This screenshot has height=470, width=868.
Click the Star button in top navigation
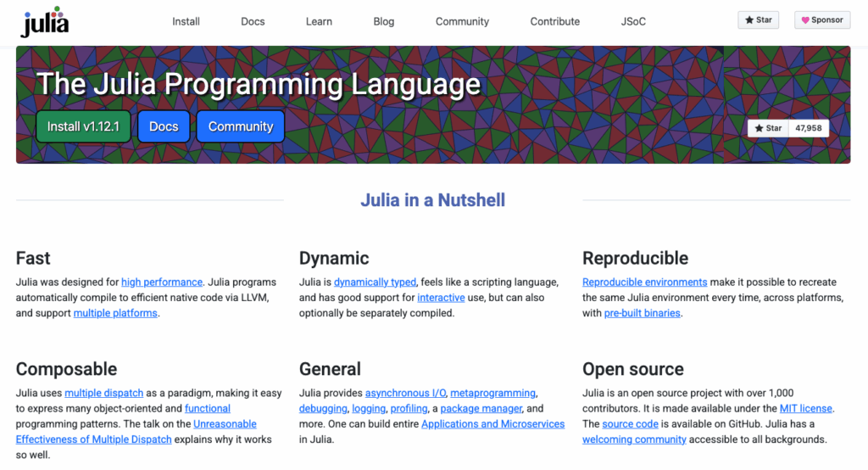(758, 20)
